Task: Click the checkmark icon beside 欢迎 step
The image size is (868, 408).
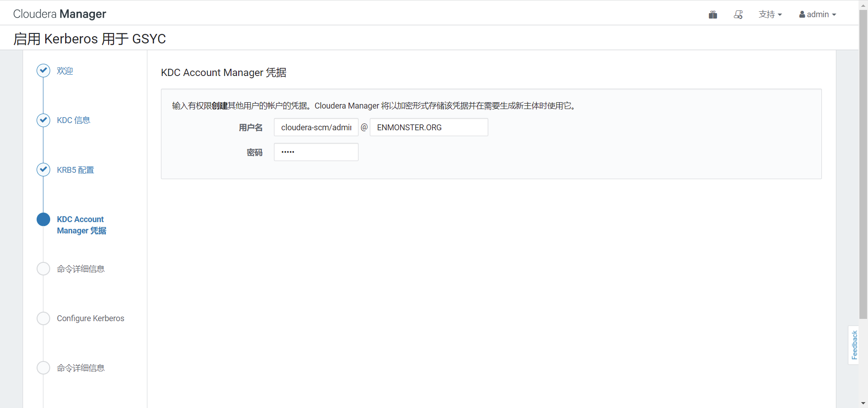Action: coord(43,71)
